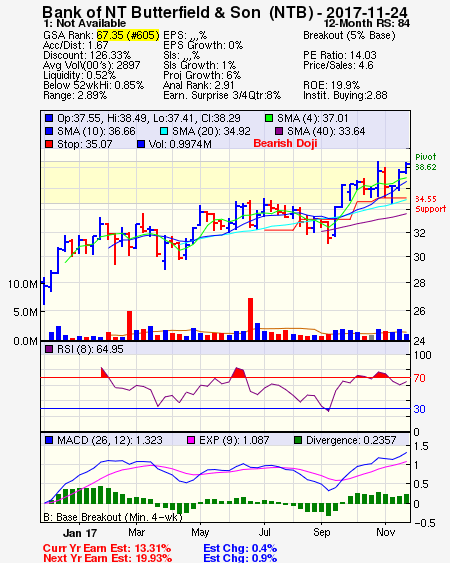The width and height of the screenshot is (450, 563).
Task: Click the tallest red volume bar in June
Action: coord(250,319)
